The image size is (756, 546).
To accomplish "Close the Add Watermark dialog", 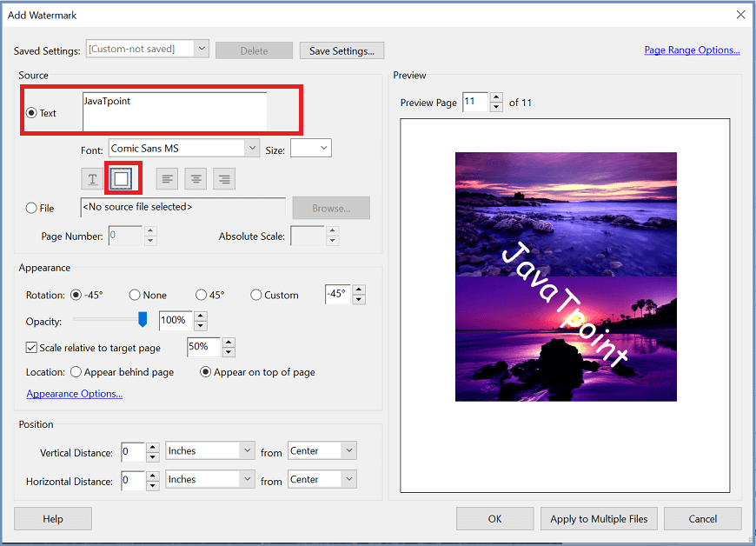I will tap(740, 15).
